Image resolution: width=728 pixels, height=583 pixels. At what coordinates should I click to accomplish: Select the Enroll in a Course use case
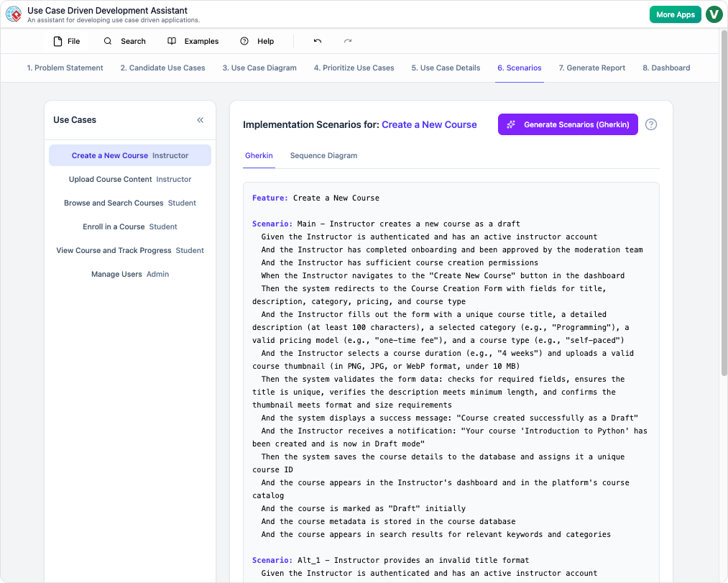click(x=129, y=226)
